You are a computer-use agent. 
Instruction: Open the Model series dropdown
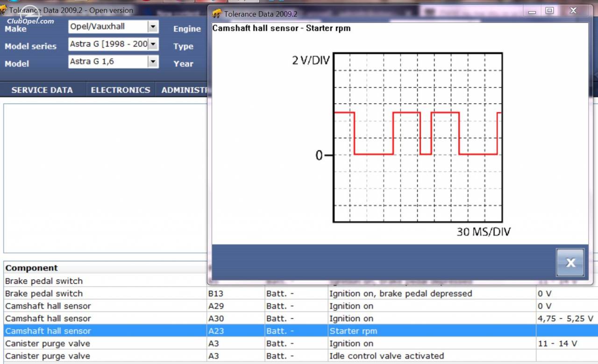pyautogui.click(x=153, y=44)
